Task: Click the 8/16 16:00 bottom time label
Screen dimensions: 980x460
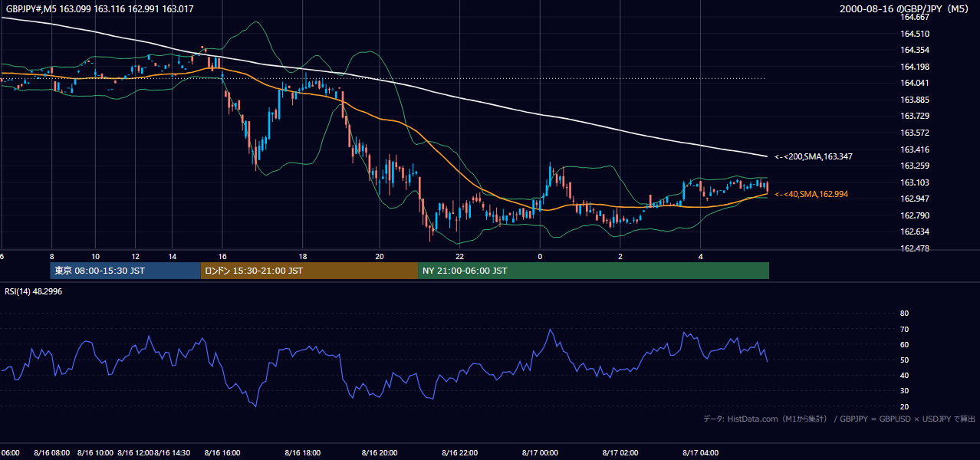Action: tap(222, 453)
